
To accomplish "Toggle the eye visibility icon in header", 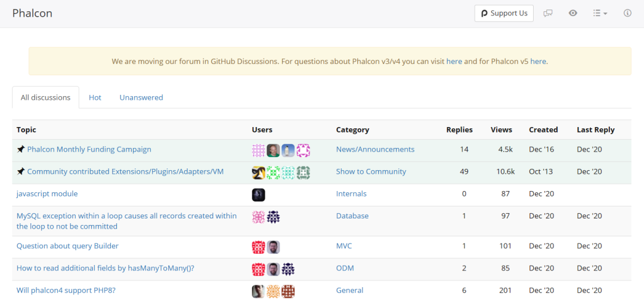I will pyautogui.click(x=573, y=13).
